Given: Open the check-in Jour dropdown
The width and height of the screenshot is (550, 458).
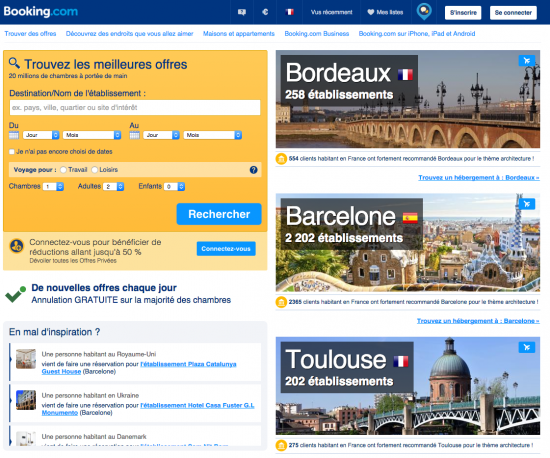Looking at the screenshot, I should click(x=41, y=135).
